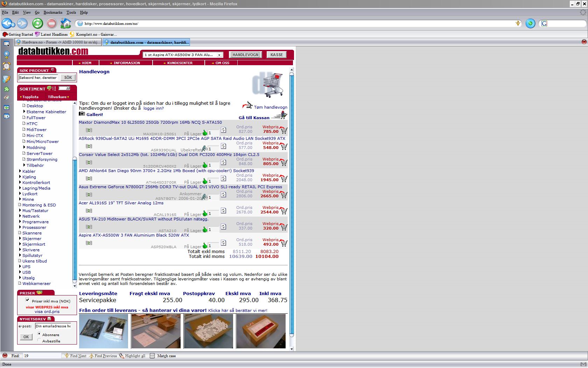This screenshot has height=368, width=588.
Task: Open the cart contents dropdown showing Aspire ATX-AS500W
Action: 182,55
